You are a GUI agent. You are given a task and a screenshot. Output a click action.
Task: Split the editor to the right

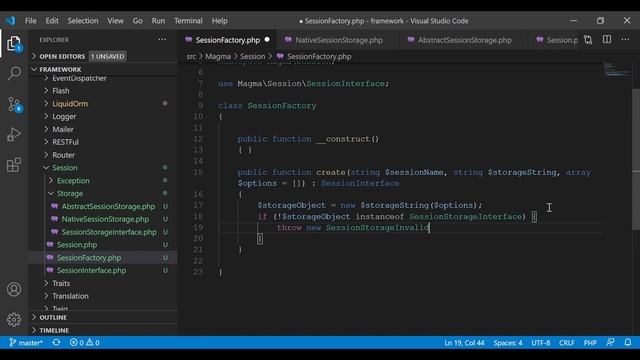pyautogui.click(x=607, y=40)
